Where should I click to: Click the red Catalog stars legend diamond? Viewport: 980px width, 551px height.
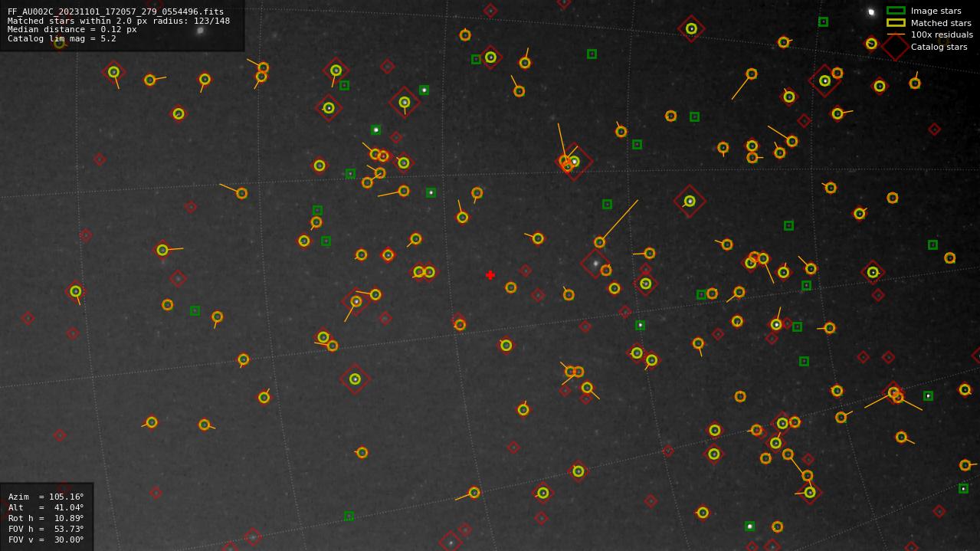click(x=895, y=47)
